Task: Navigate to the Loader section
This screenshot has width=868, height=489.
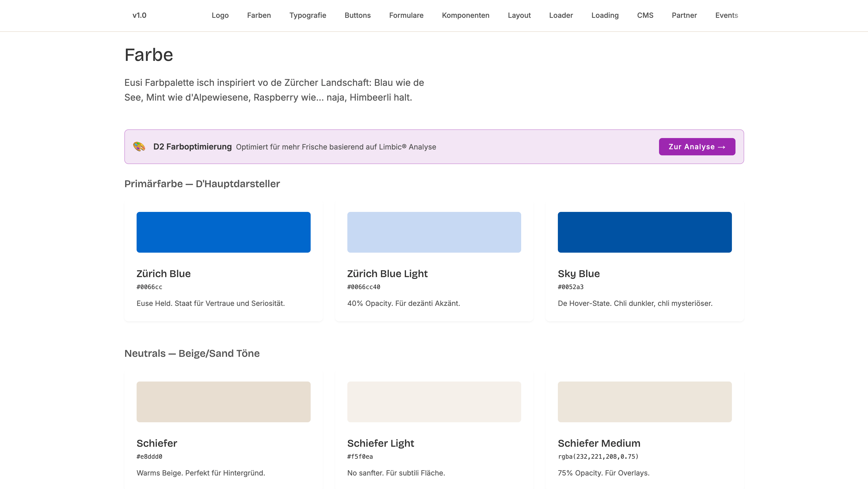Action: tap(561, 15)
